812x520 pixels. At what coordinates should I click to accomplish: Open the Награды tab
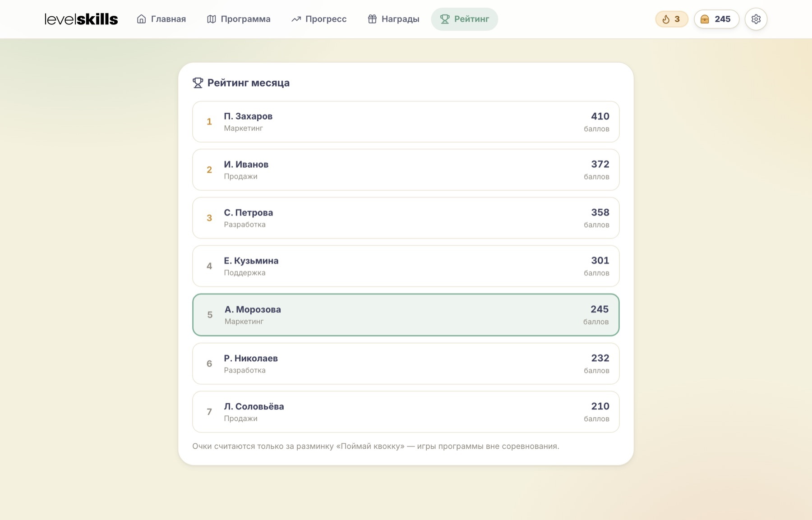point(394,19)
